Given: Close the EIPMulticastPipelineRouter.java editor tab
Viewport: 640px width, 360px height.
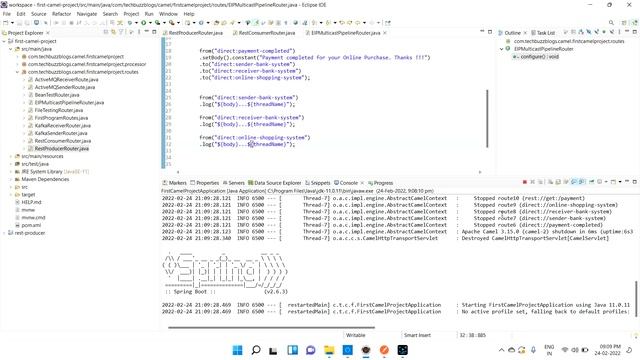Looking at the screenshot, I should coord(385,33).
